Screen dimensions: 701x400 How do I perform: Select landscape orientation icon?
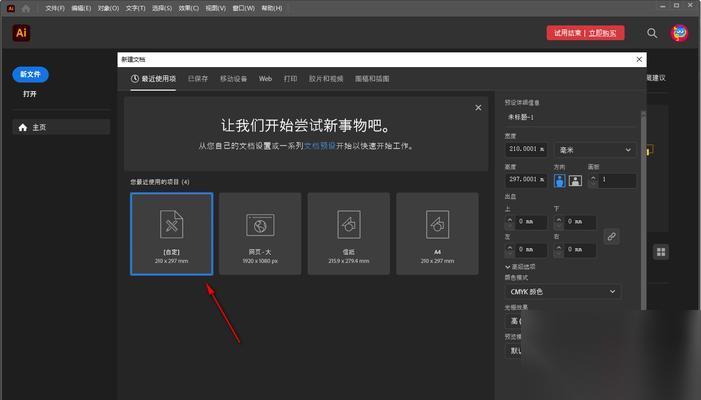[x=574, y=181]
